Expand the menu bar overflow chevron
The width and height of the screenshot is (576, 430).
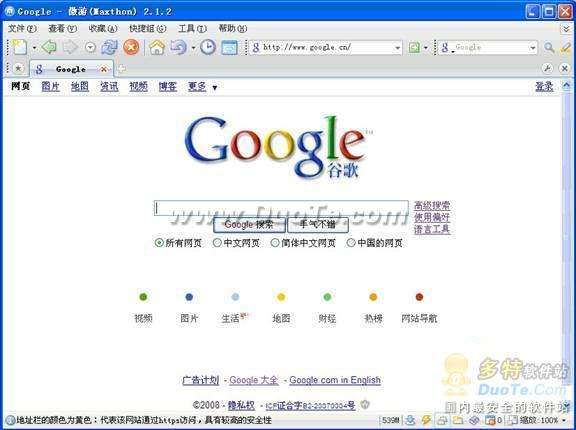[566, 28]
